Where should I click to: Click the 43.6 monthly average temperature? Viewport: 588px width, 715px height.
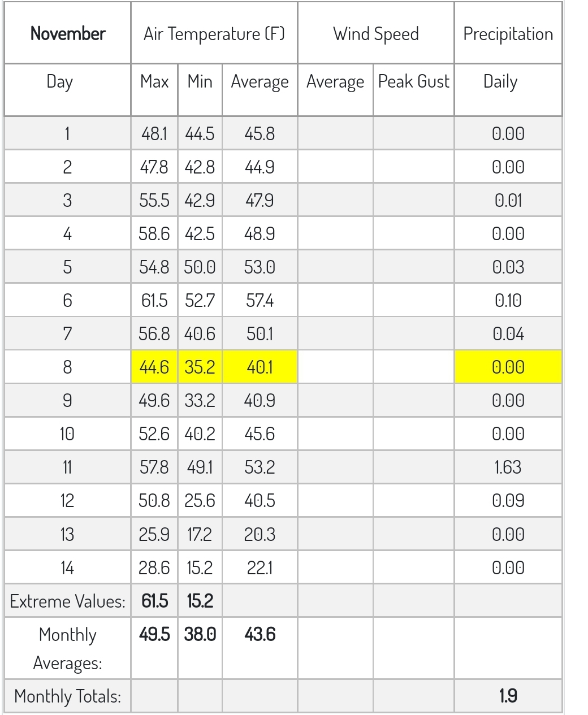(x=260, y=635)
